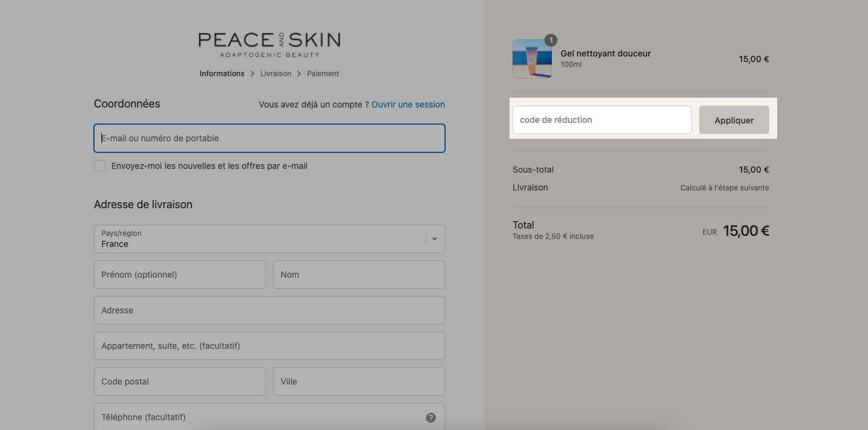Open the France country selector

click(269, 239)
